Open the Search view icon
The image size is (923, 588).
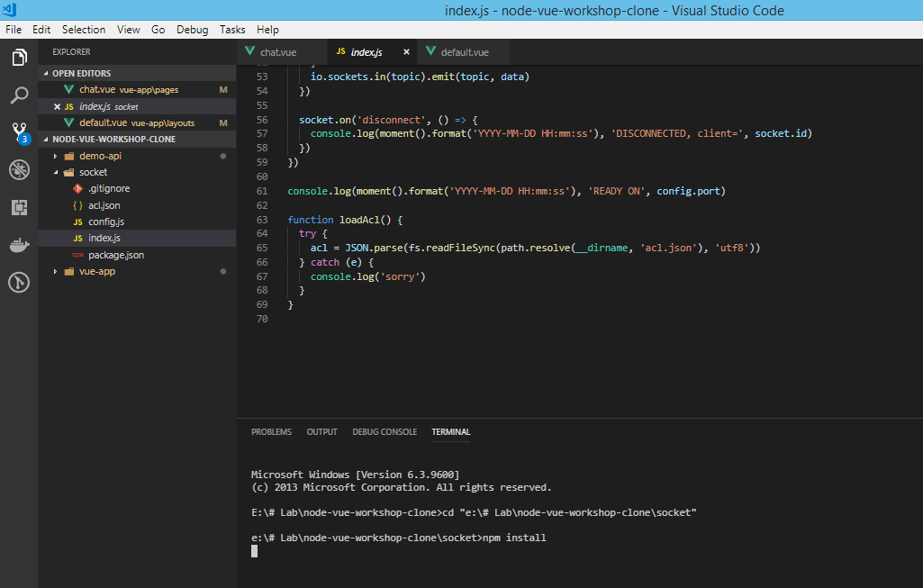pos(19,95)
